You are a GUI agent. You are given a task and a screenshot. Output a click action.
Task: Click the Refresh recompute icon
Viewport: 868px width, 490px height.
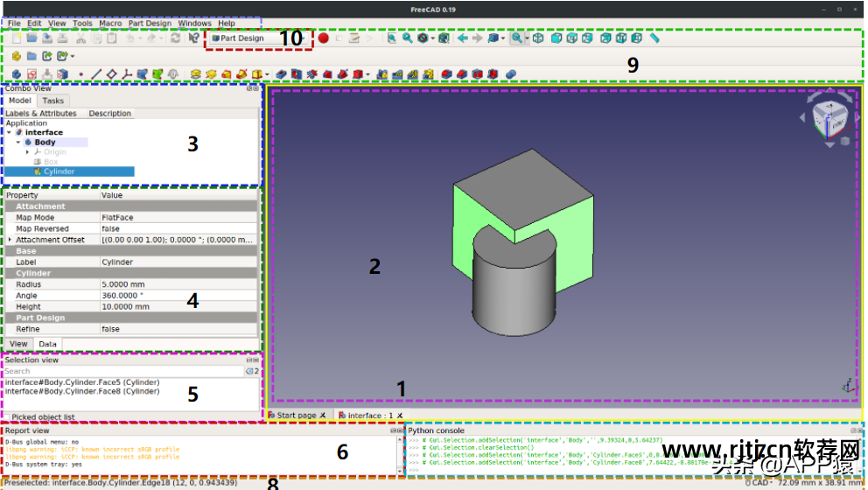point(176,38)
